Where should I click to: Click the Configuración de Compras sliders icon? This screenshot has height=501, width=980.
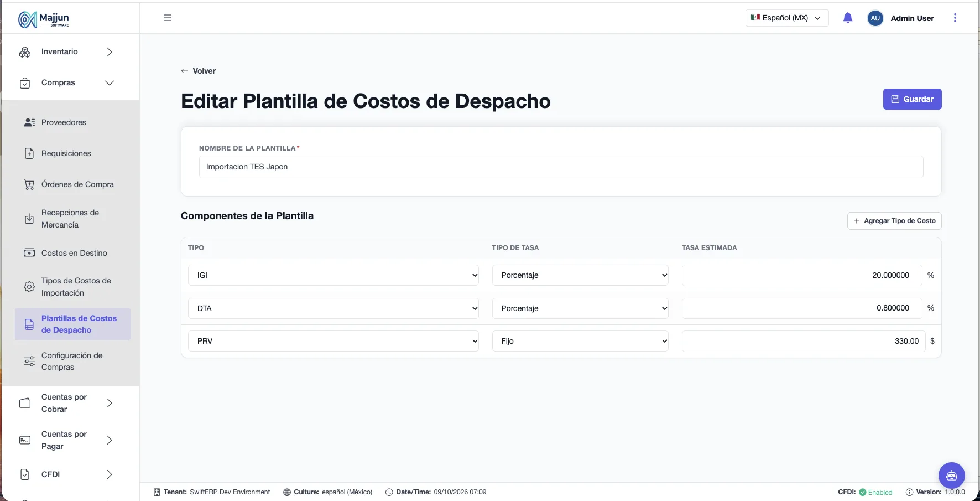tap(29, 361)
